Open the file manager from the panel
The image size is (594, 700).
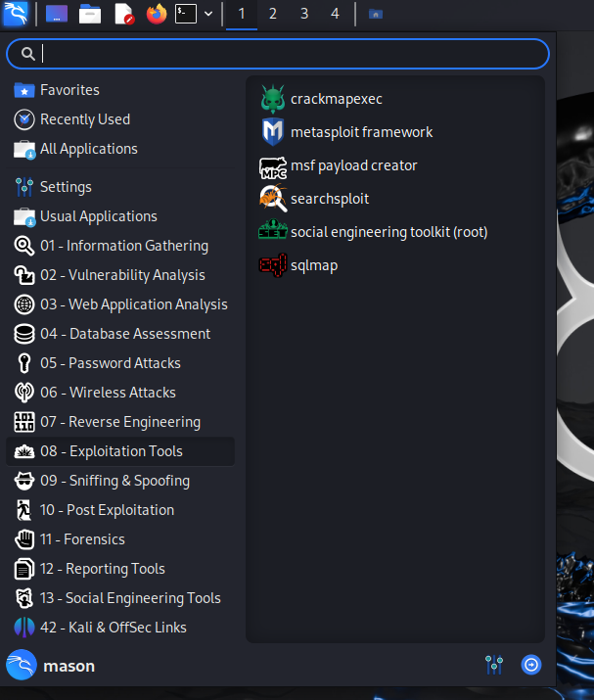tap(90, 14)
